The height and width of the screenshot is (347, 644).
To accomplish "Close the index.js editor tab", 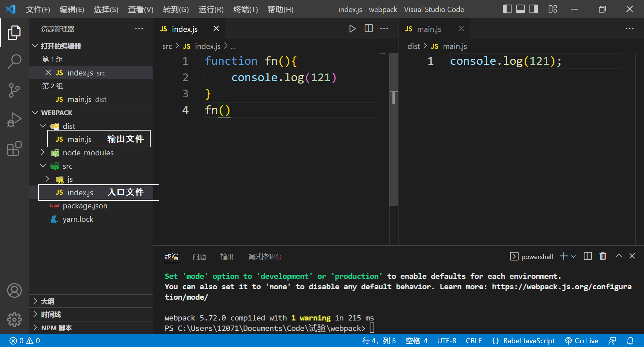I will (x=216, y=29).
